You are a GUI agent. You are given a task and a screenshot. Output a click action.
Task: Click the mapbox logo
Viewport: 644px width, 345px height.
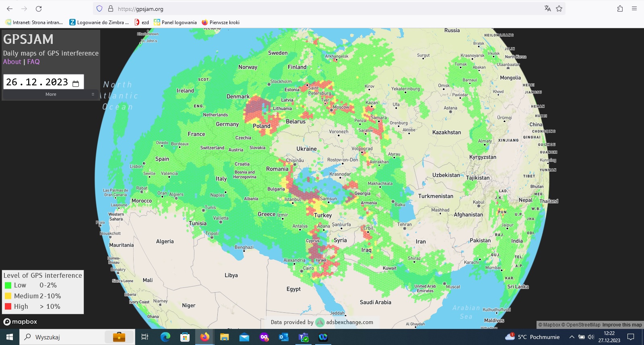(x=20, y=322)
